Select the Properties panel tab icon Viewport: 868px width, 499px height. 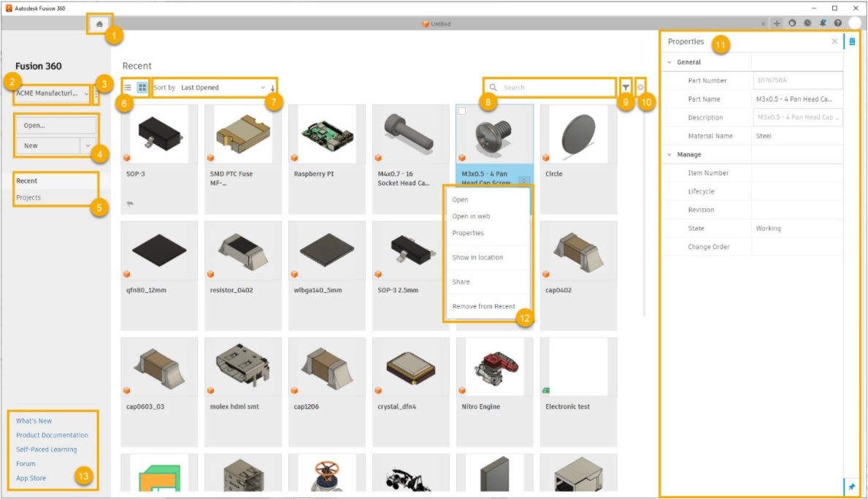852,42
